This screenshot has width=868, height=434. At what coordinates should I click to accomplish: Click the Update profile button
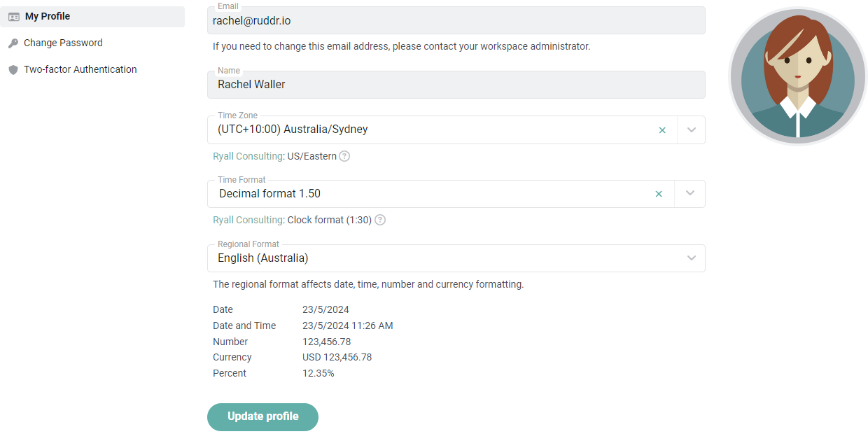[262, 416]
